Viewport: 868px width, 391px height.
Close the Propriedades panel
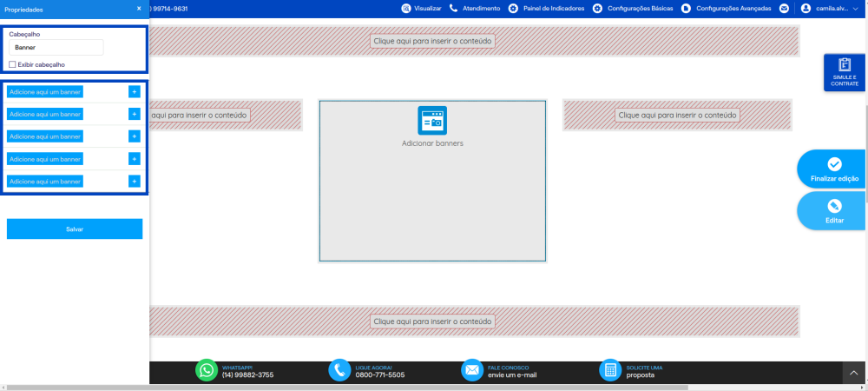pos(139,9)
